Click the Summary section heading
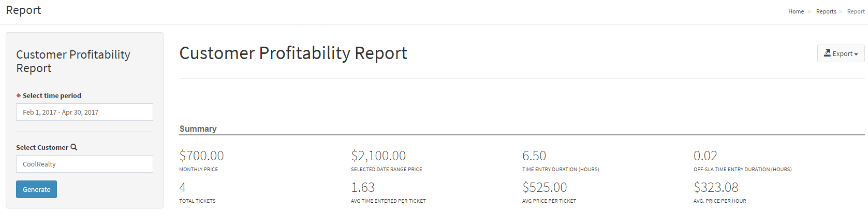This screenshot has width=868, height=223. click(198, 129)
